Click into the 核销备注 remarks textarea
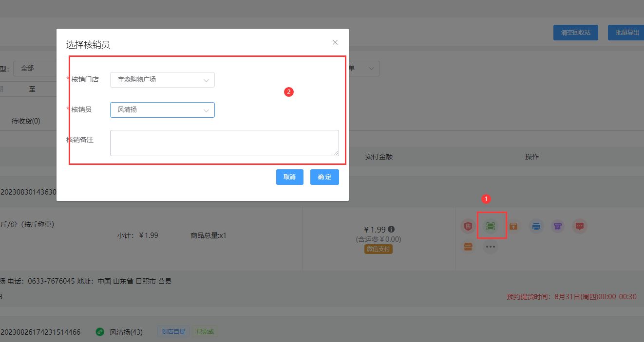Screen dimensions: 644x342 224,143
